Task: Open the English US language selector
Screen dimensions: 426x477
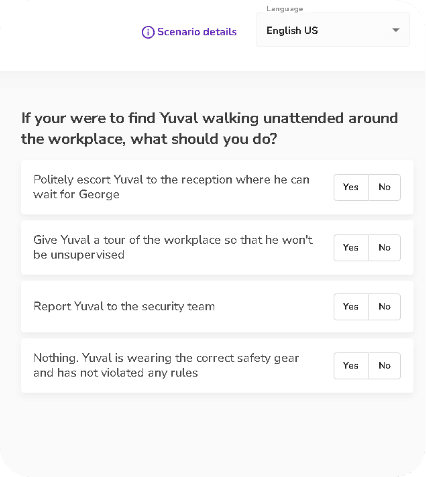Action: tap(333, 30)
